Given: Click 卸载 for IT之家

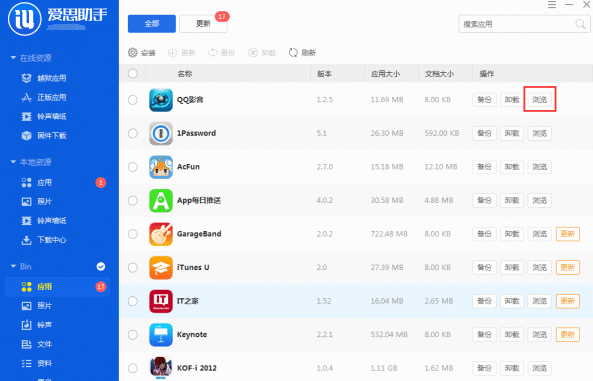Looking at the screenshot, I should pyautogui.click(x=512, y=301).
